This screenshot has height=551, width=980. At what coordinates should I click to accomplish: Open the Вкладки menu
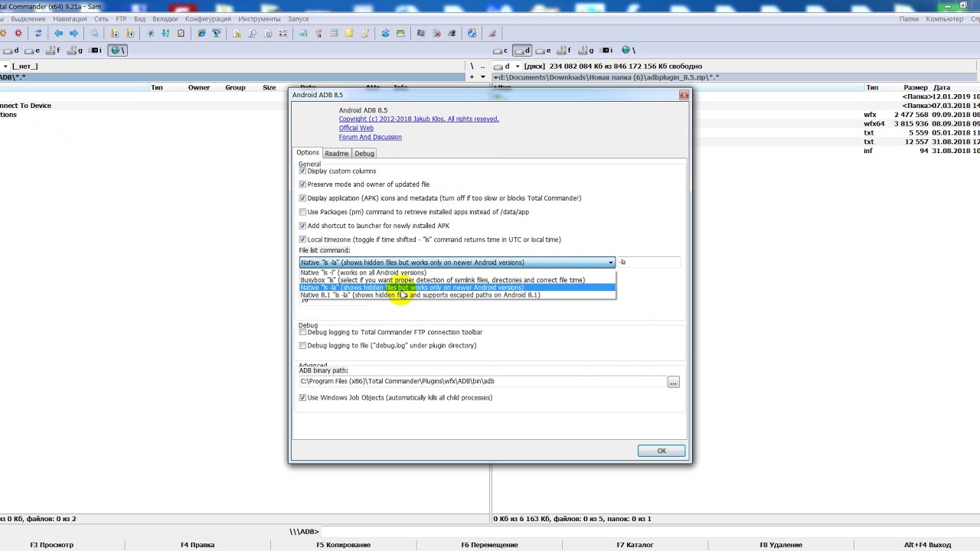(165, 19)
